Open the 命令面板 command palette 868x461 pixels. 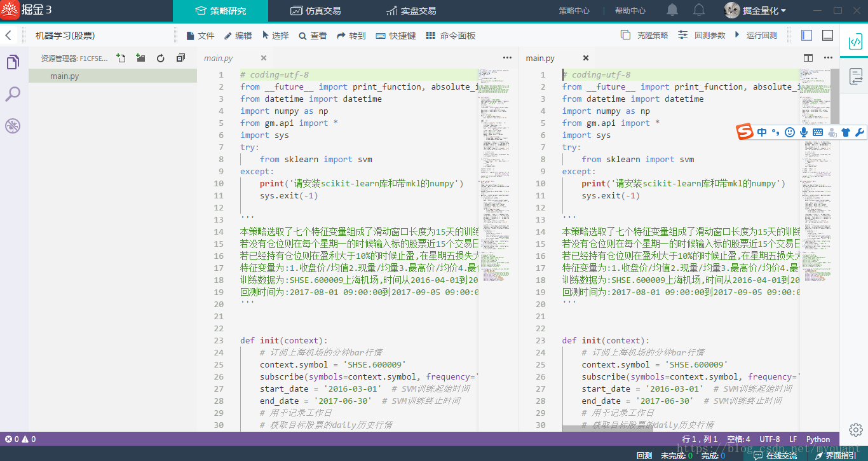(451, 36)
